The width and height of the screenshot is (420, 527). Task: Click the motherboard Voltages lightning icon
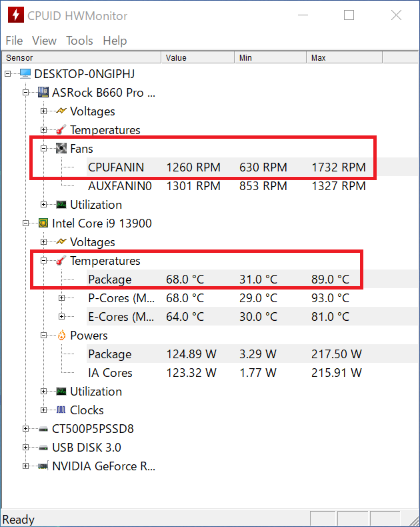tap(61, 111)
